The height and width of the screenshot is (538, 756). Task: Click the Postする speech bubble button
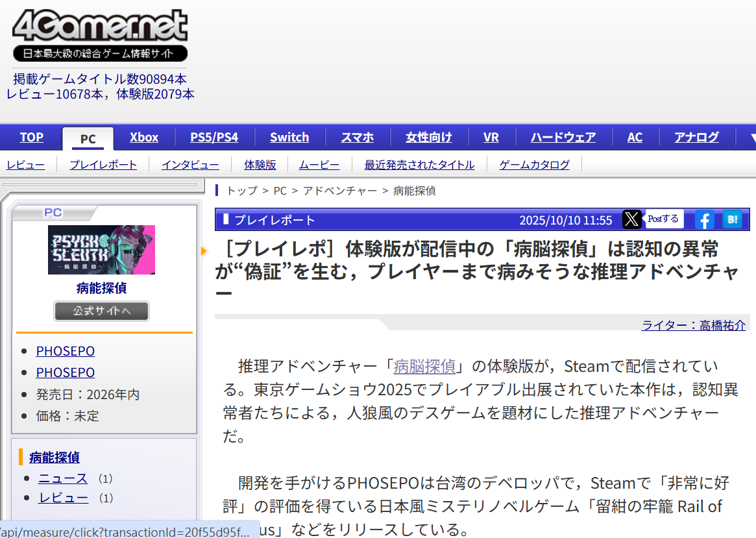[663, 219]
